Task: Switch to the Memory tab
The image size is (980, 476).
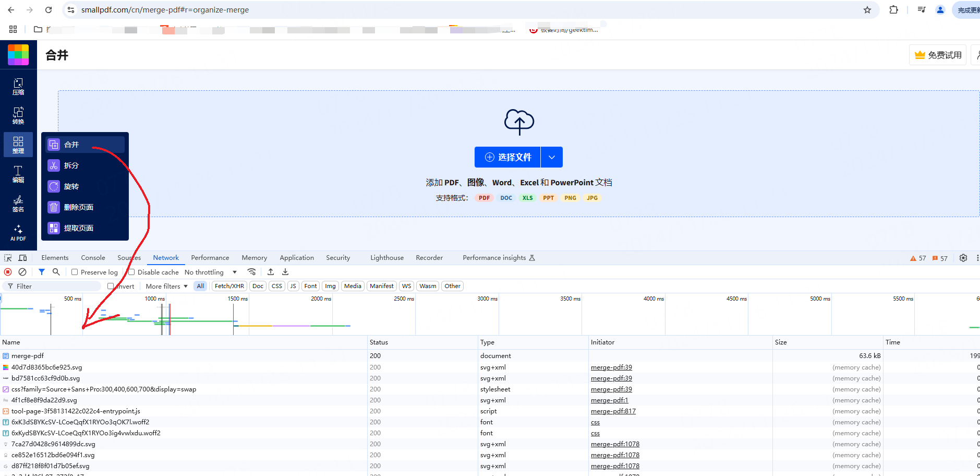Action: pos(254,258)
